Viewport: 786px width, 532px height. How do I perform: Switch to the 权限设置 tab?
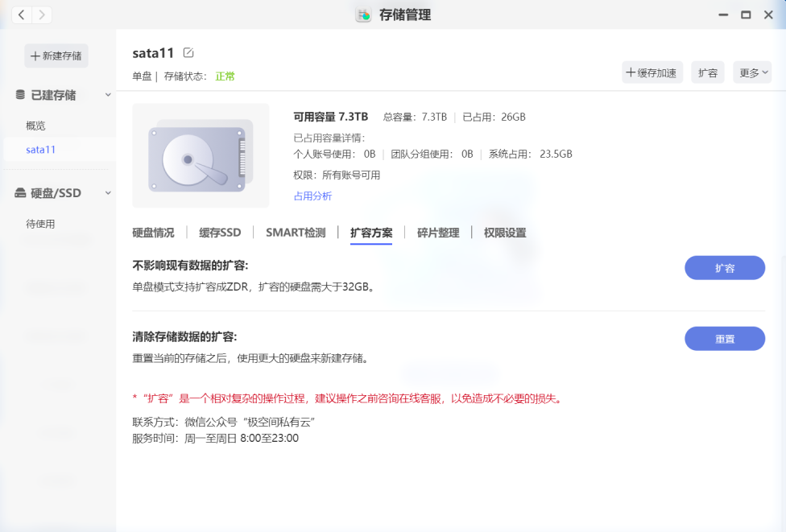tap(505, 233)
